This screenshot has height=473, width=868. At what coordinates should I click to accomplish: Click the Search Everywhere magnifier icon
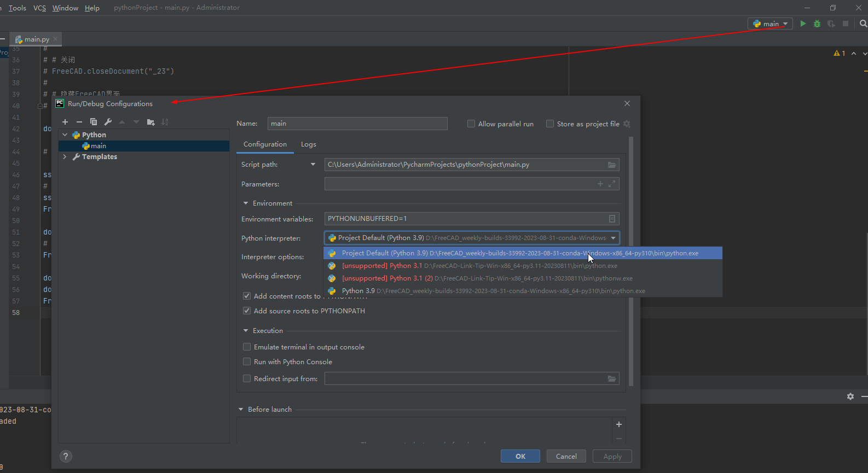(x=863, y=24)
